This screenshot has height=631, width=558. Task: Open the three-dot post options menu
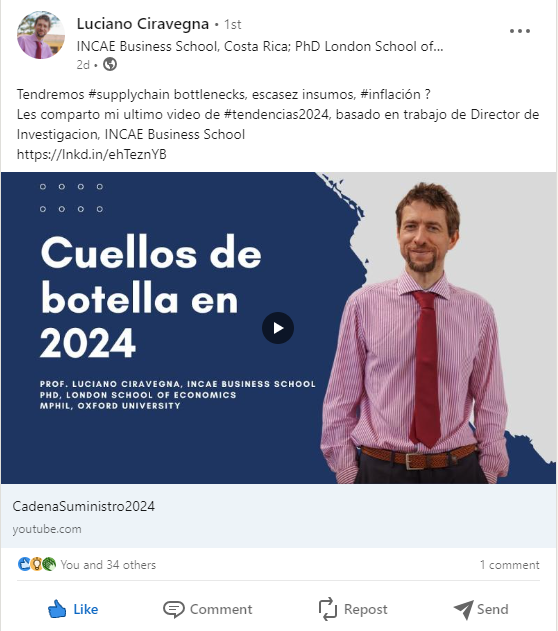520,31
